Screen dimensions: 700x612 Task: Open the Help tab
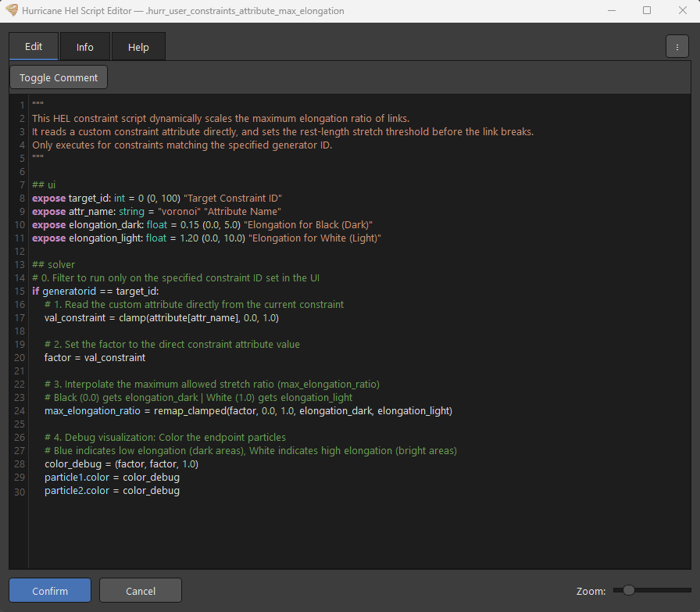click(x=138, y=47)
